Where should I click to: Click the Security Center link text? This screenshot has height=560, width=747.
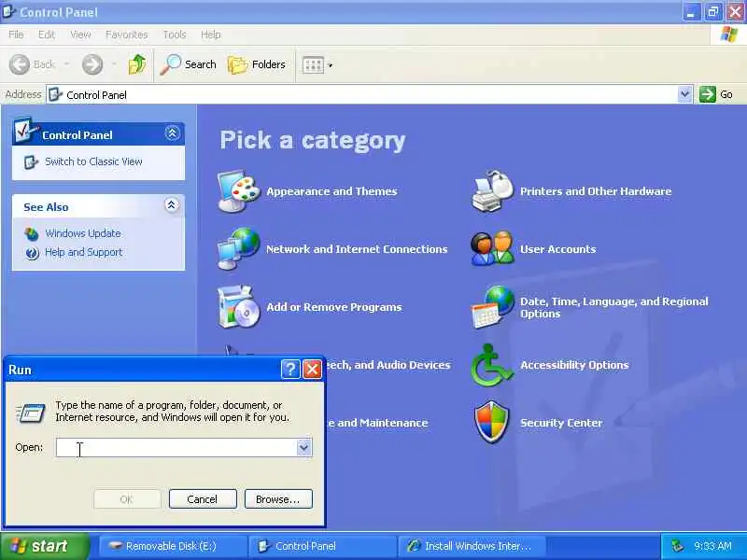(x=561, y=423)
